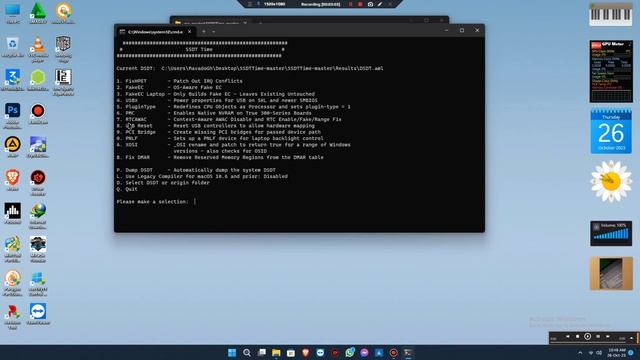Viewport: 640px width, 360px height.
Task: Click the '5. PluginType' menu line
Action: click(233, 107)
